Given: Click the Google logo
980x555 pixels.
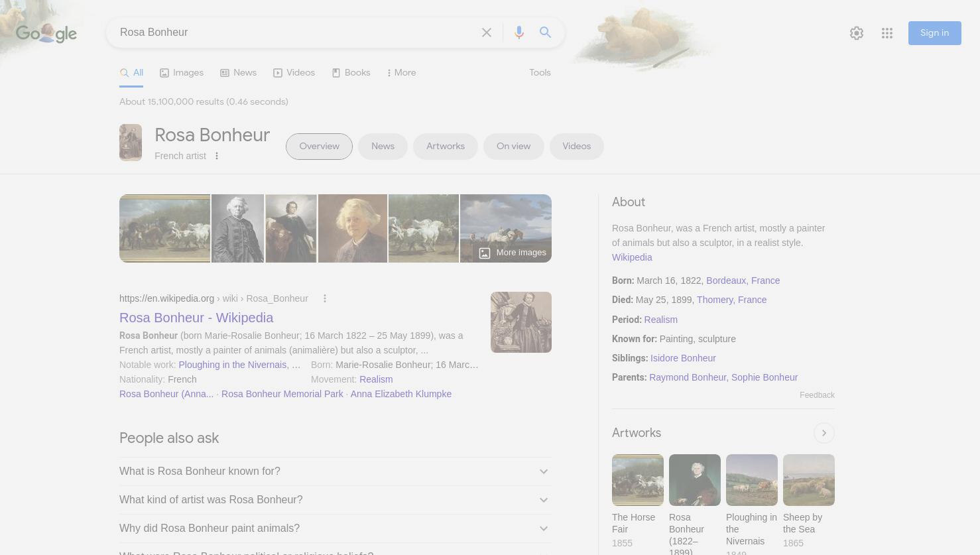Looking at the screenshot, I should (46, 32).
